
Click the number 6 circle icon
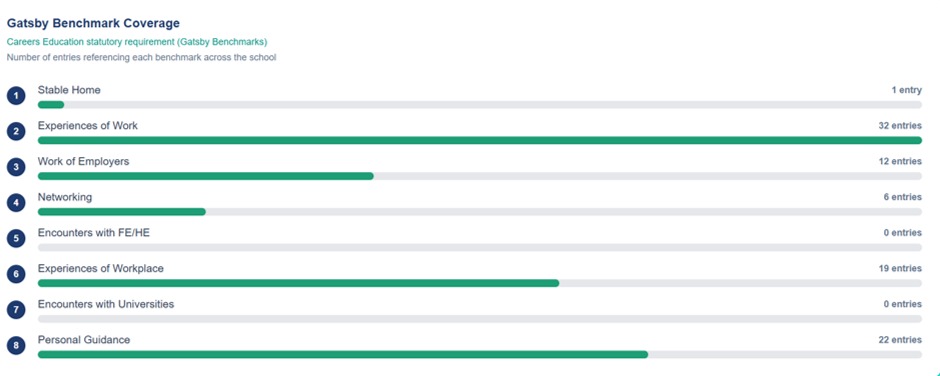coord(16,274)
